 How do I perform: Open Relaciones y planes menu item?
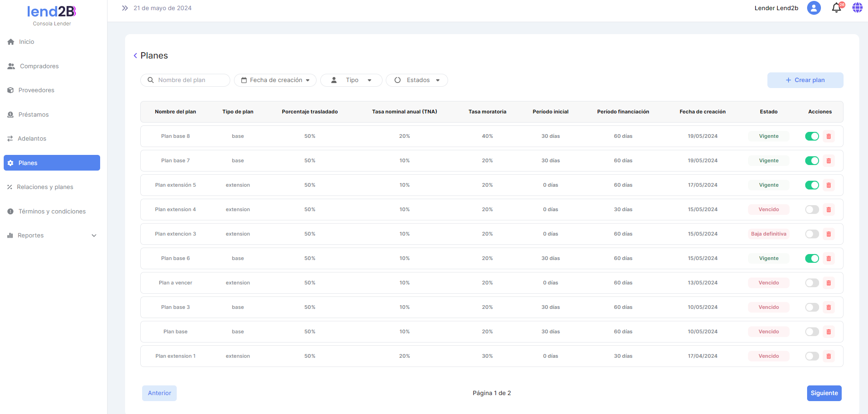45,187
